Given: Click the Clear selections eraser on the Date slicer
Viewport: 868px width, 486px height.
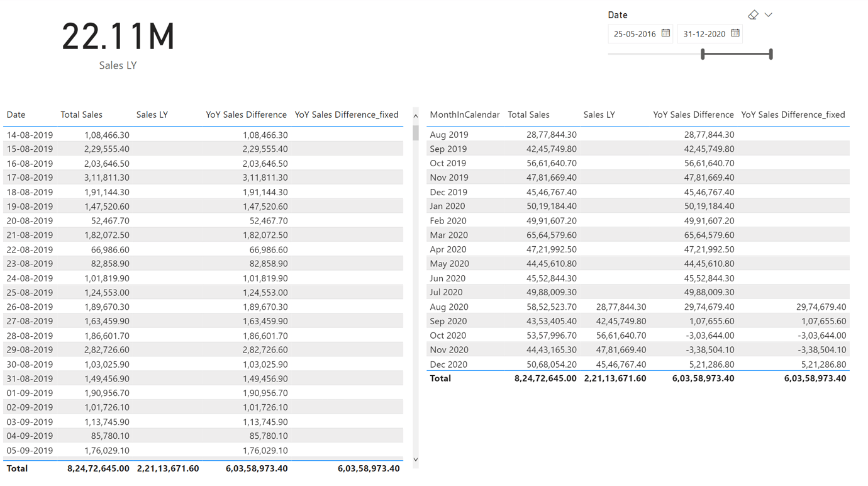Looking at the screenshot, I should (x=752, y=14).
